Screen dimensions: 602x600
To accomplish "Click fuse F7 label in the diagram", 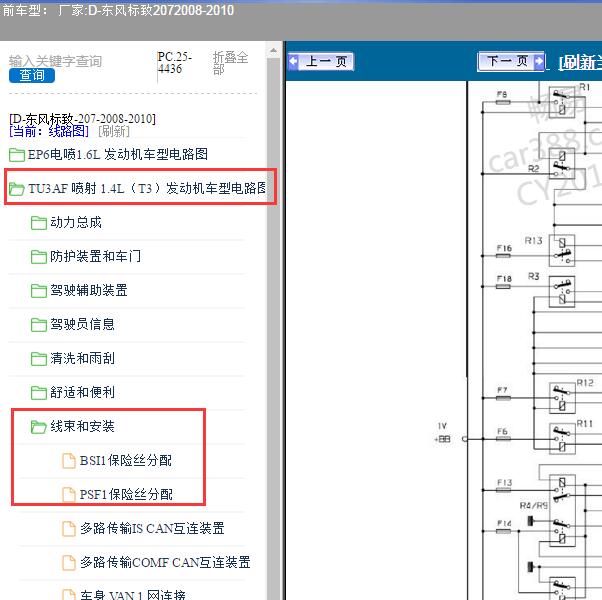I will point(502,390).
